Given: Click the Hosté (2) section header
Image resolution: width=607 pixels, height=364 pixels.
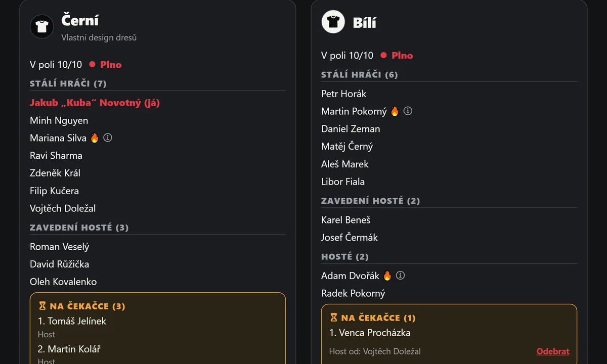Looking at the screenshot, I should (345, 256).
